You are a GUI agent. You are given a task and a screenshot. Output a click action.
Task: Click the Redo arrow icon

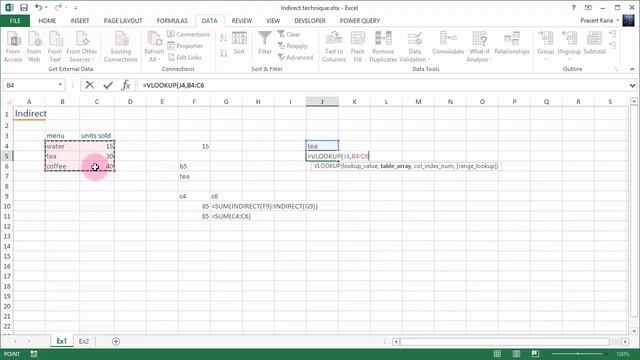(58, 7)
